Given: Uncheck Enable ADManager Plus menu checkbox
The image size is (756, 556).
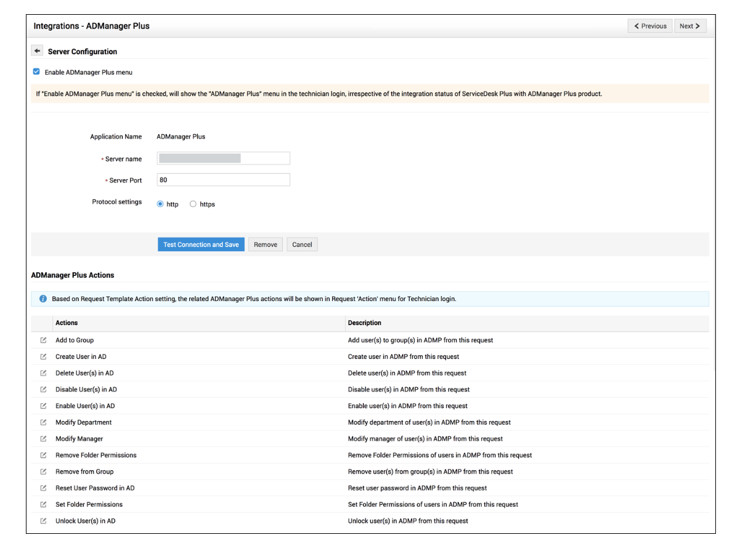Looking at the screenshot, I should (36, 72).
